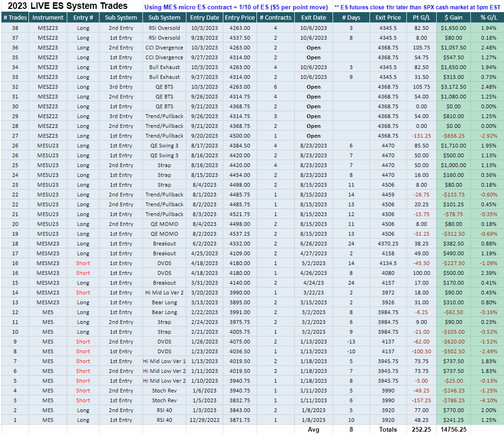Click the 'Exit Price' header cell
The height and width of the screenshot is (434, 504).
click(388, 18)
